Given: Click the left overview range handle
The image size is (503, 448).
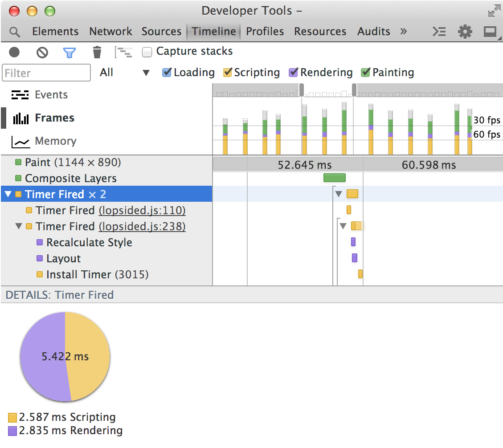Looking at the screenshot, I should coord(302,90).
